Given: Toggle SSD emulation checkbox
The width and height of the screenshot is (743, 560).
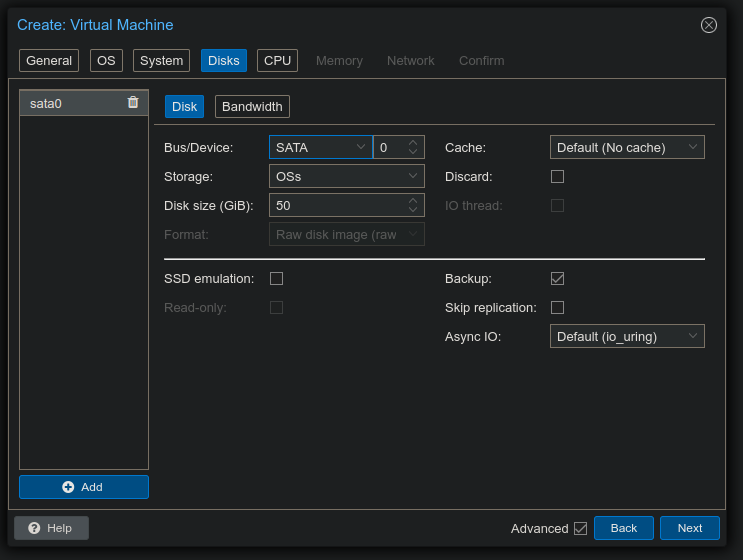Looking at the screenshot, I should pos(277,278).
